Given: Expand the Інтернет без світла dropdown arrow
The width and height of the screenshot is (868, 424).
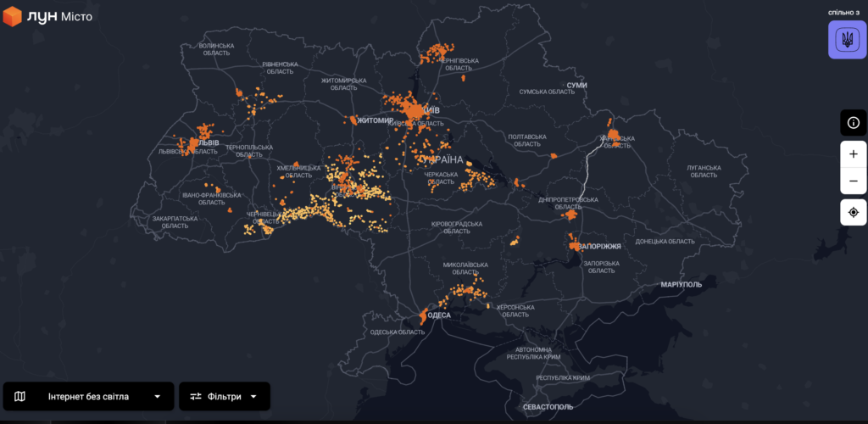Looking at the screenshot, I should tap(157, 396).
